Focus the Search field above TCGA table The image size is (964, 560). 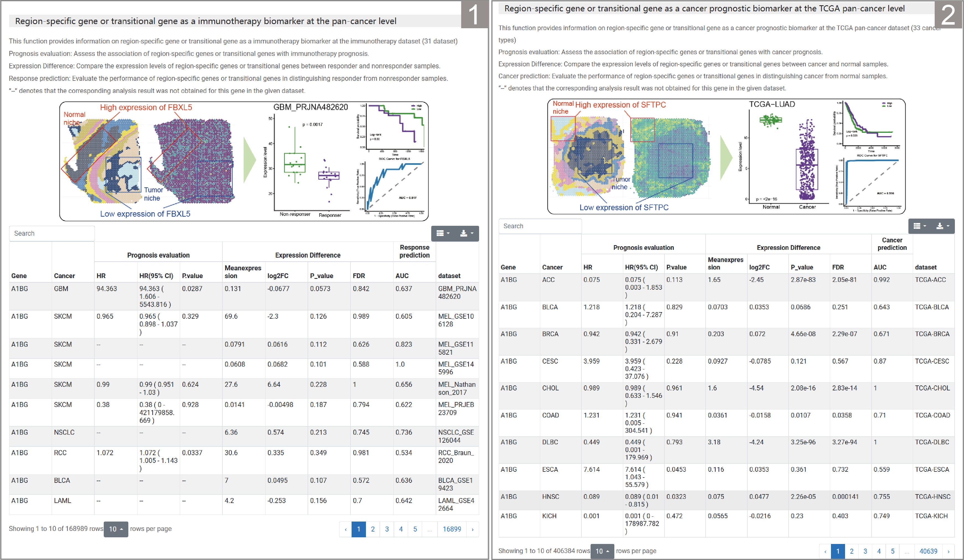(x=540, y=226)
